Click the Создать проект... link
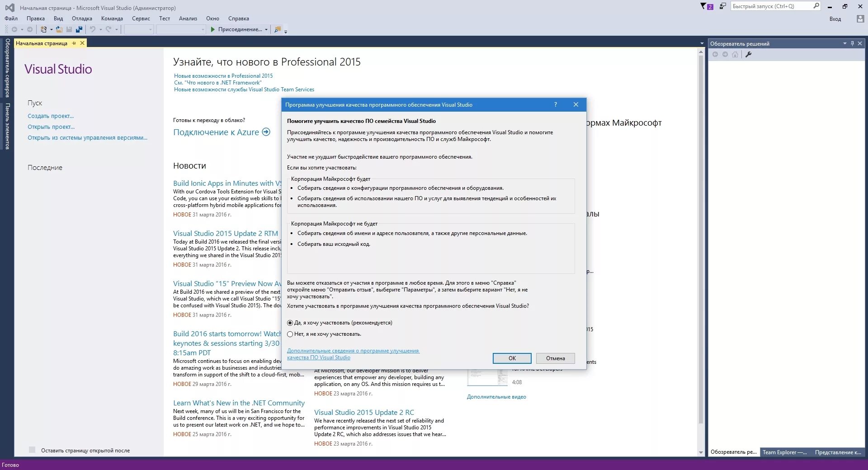This screenshot has height=470, width=868. (x=51, y=116)
